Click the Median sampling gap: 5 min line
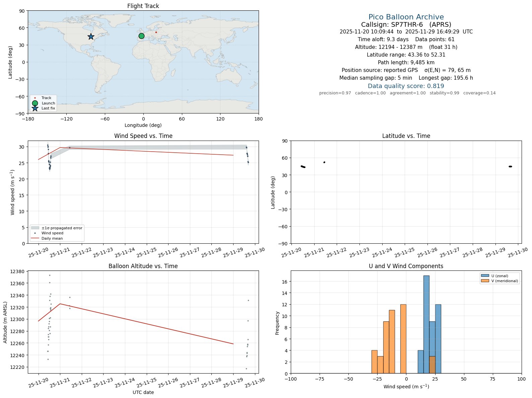Screen dimensions: 532x398 (x=406, y=78)
